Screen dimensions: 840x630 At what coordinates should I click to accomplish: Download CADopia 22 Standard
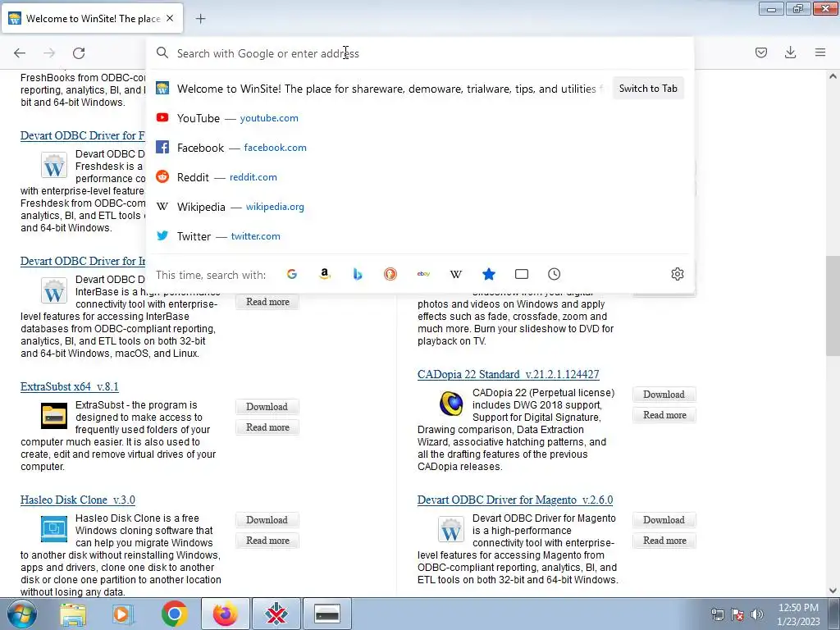(x=664, y=395)
